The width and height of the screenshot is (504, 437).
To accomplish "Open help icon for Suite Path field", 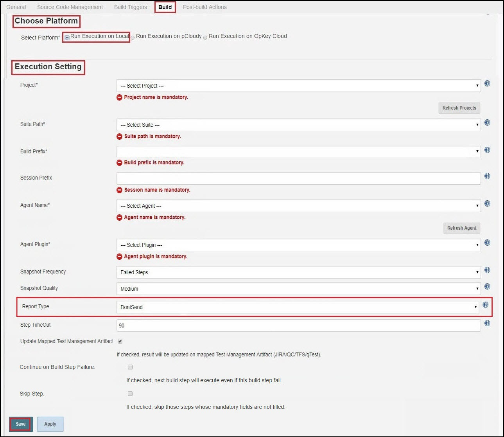I will click(487, 122).
